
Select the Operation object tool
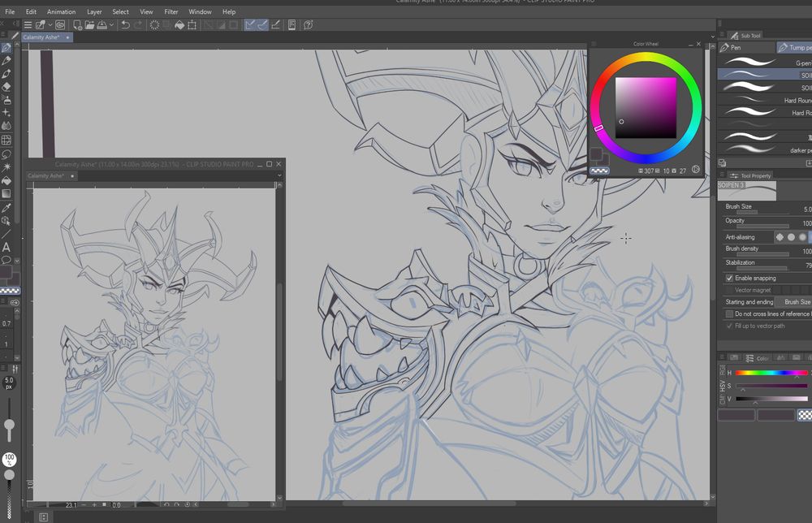click(6, 221)
